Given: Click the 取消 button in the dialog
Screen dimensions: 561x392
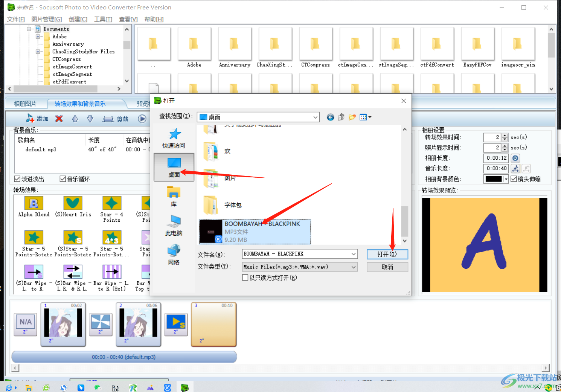Looking at the screenshot, I should tap(387, 267).
